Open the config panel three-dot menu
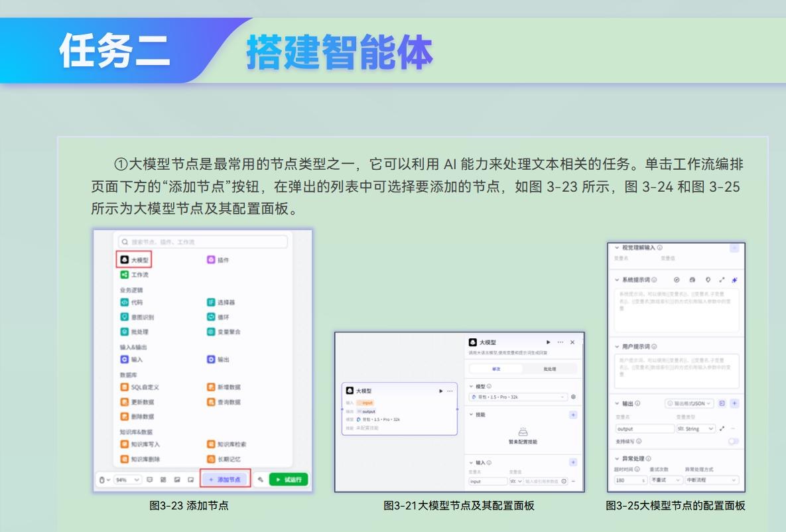Viewport: 786px width, 532px height. click(560, 342)
